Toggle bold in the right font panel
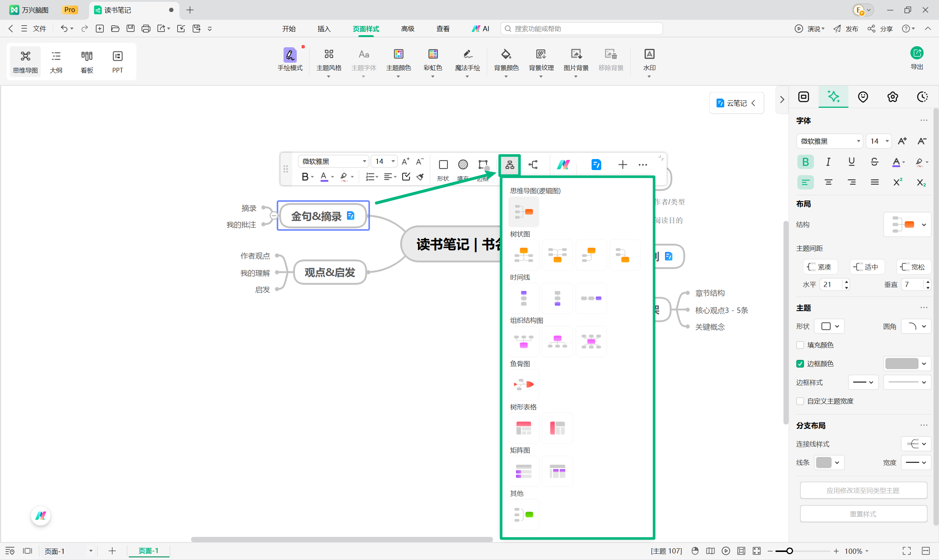This screenshot has width=939, height=560. (805, 162)
